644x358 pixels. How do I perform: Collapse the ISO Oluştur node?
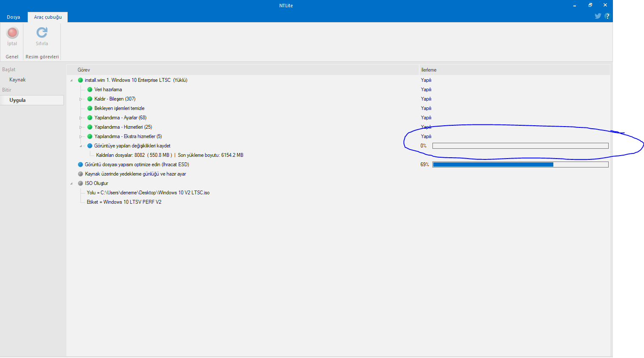coord(72,184)
